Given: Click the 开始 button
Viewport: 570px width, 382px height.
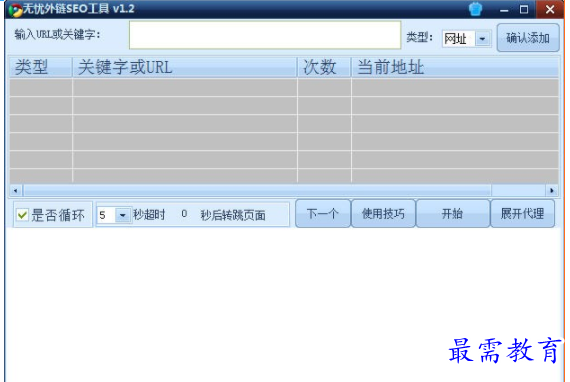Looking at the screenshot, I should click(452, 213).
